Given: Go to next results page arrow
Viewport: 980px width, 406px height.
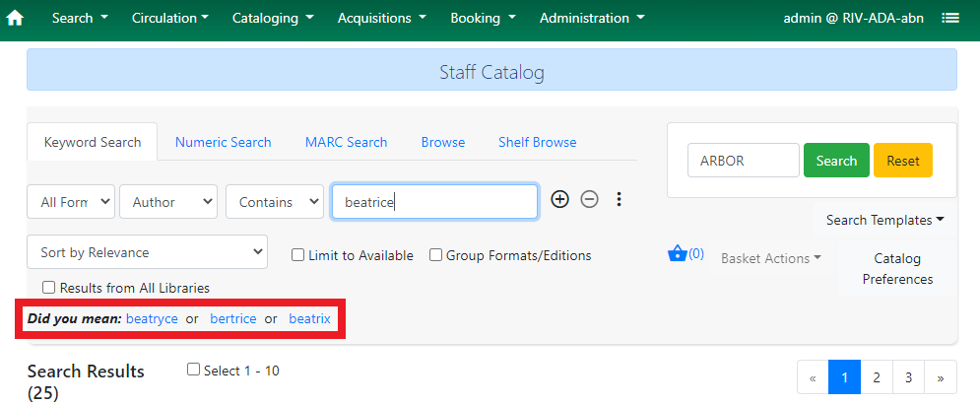Looking at the screenshot, I should tap(940, 377).
